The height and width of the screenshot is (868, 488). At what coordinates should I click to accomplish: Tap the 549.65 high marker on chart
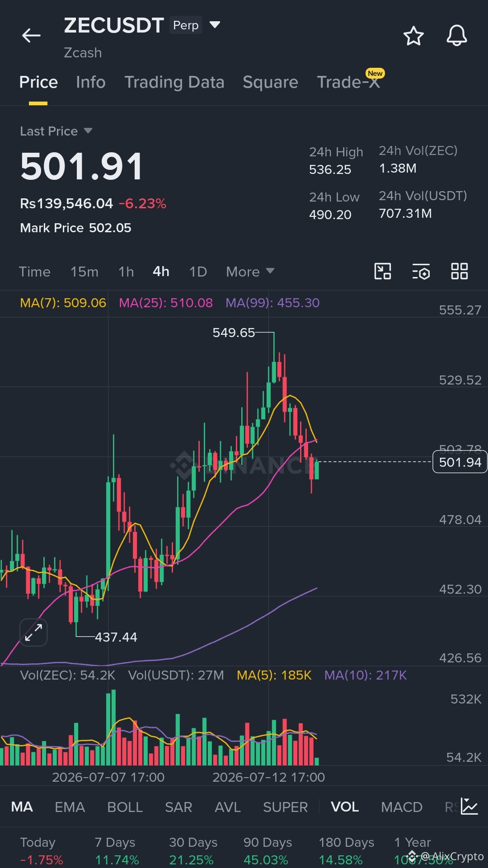pos(234,333)
